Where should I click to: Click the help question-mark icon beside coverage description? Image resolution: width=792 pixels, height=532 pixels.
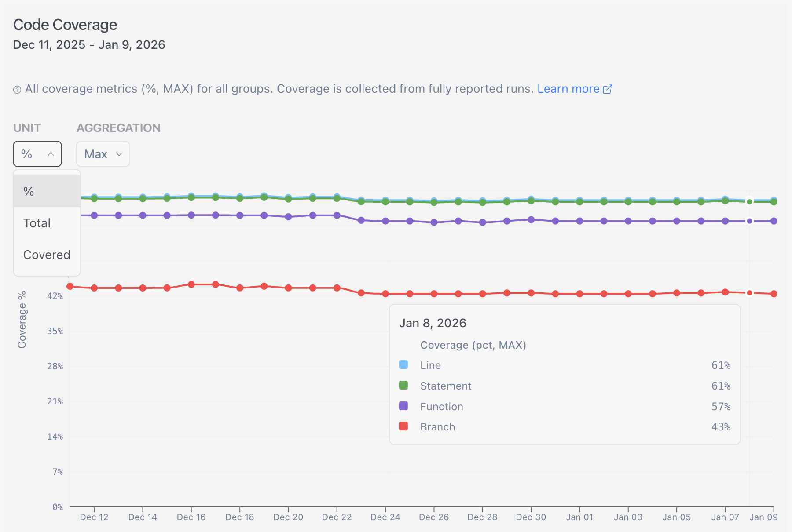tap(17, 90)
